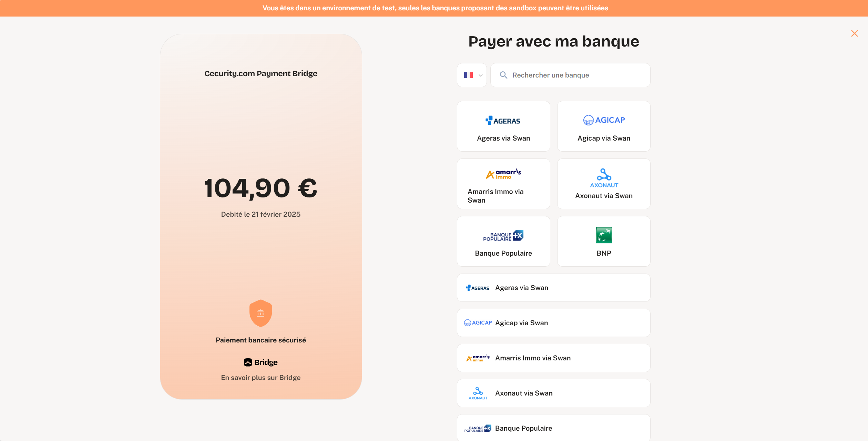Click the Agicap logo in the top card
Viewport: 868px width, 441px height.
[604, 120]
